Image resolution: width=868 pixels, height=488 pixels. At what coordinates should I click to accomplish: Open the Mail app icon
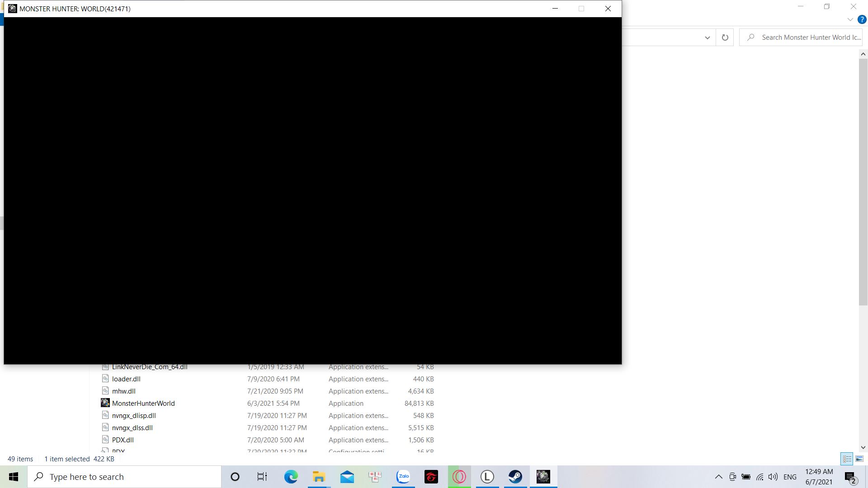(x=347, y=477)
